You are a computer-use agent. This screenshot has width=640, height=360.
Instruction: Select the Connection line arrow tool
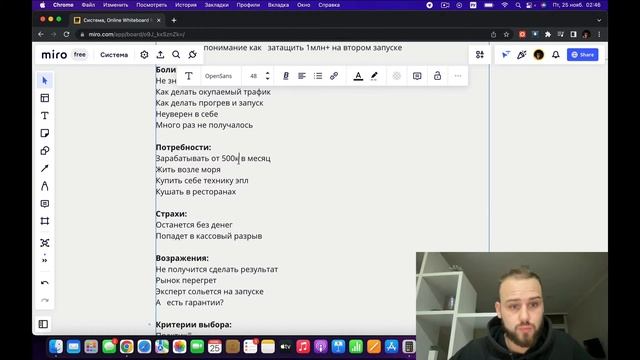point(45,168)
